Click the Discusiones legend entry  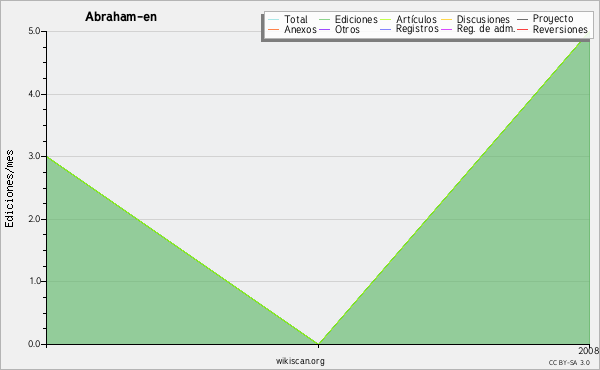483,19
